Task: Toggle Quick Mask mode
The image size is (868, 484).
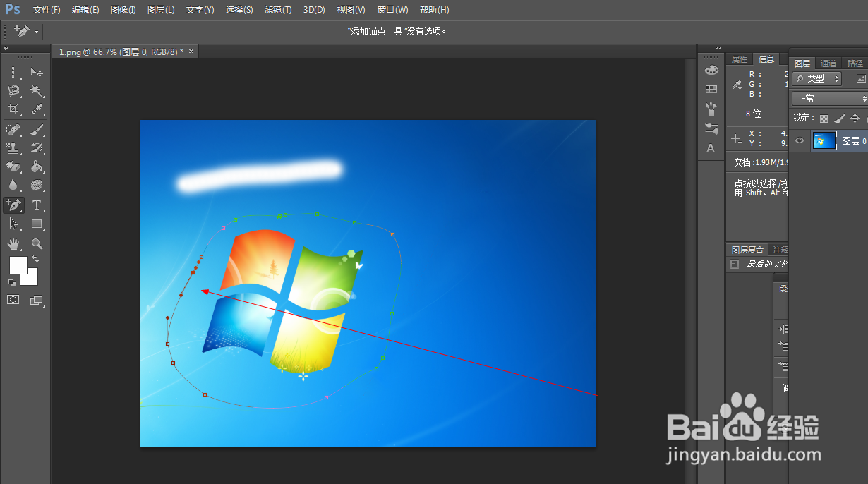Action: pos(13,300)
